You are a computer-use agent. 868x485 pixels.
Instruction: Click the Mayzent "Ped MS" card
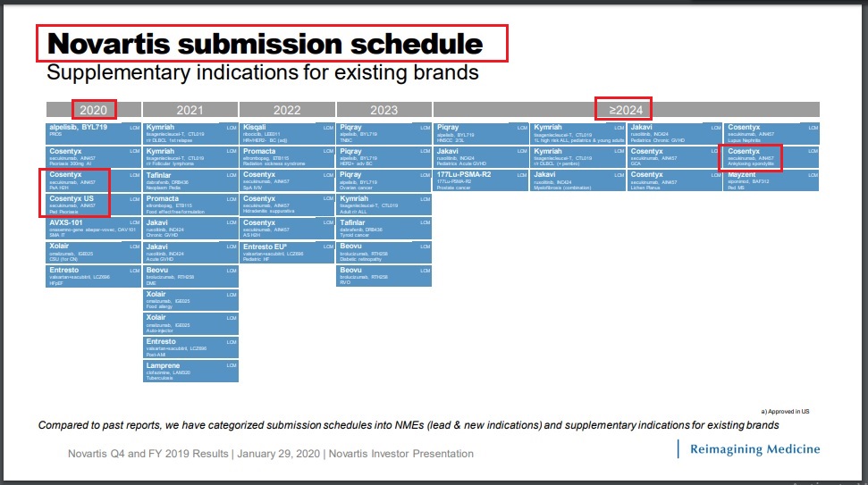(x=771, y=180)
